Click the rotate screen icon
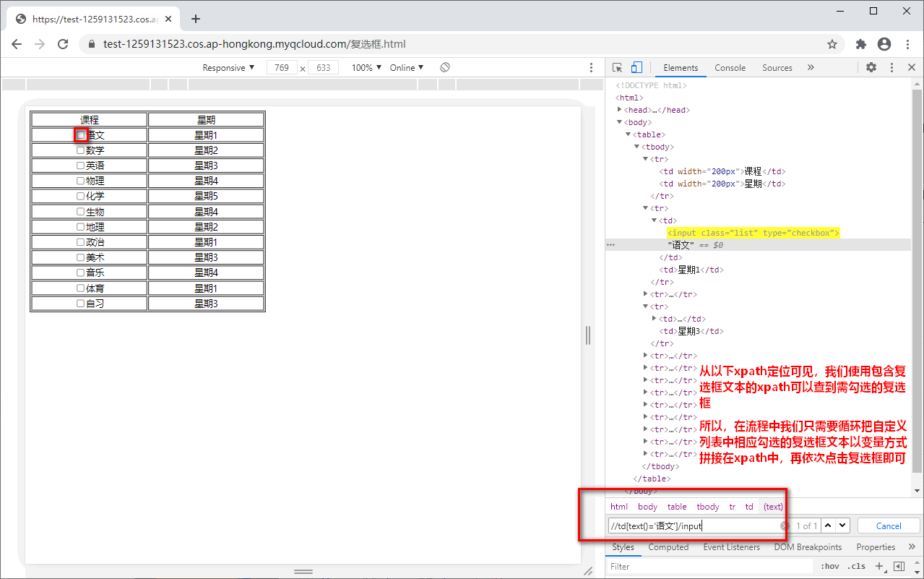Viewport: 924px width, 579px height. (x=445, y=67)
